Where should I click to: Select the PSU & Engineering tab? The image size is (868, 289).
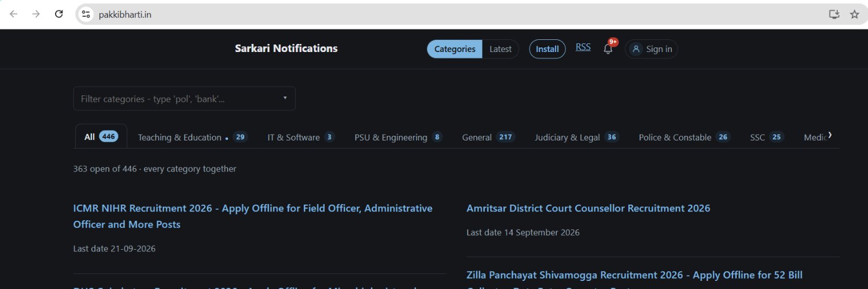(x=399, y=138)
